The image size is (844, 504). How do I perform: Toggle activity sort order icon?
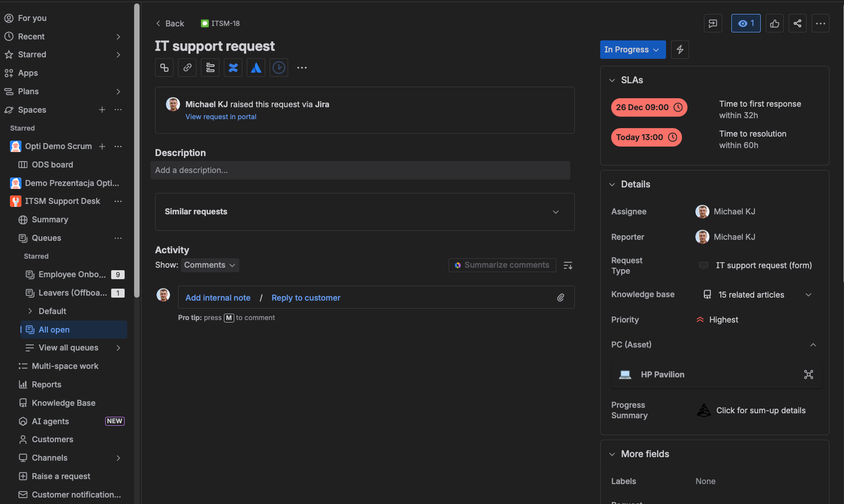pos(568,266)
